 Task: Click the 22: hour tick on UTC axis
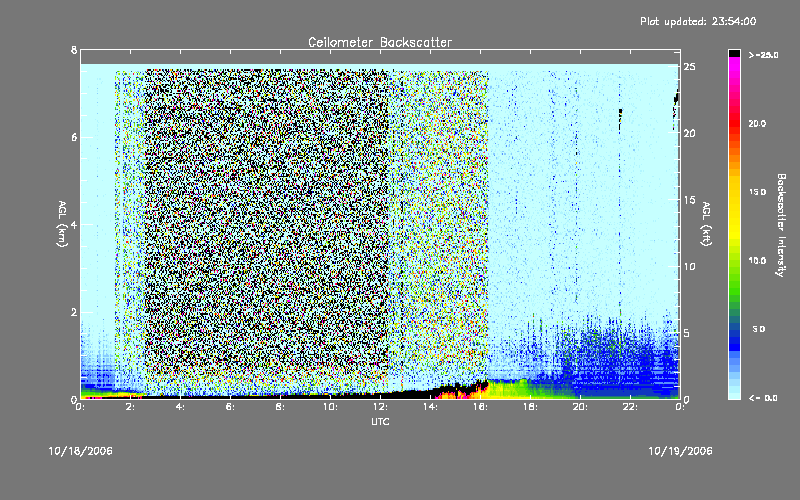click(630, 407)
